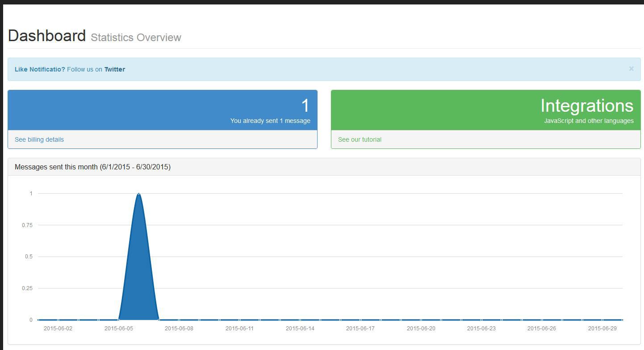Click the chart peak data point at value 1
644x350 pixels.
click(139, 194)
